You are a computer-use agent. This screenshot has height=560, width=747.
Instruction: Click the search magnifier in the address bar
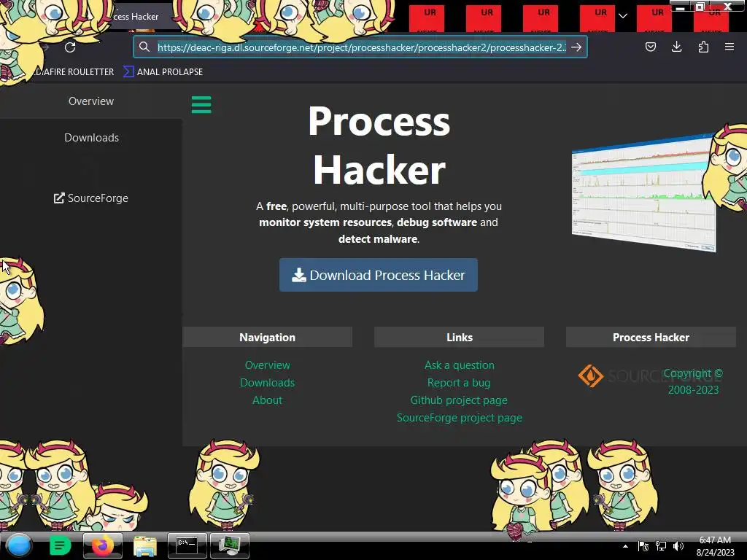point(144,47)
